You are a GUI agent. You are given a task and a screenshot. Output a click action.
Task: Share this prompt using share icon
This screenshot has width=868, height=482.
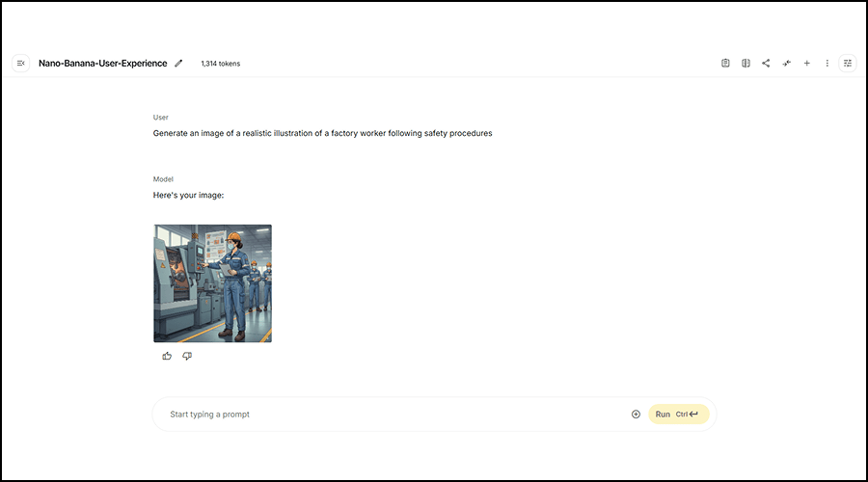[766, 63]
